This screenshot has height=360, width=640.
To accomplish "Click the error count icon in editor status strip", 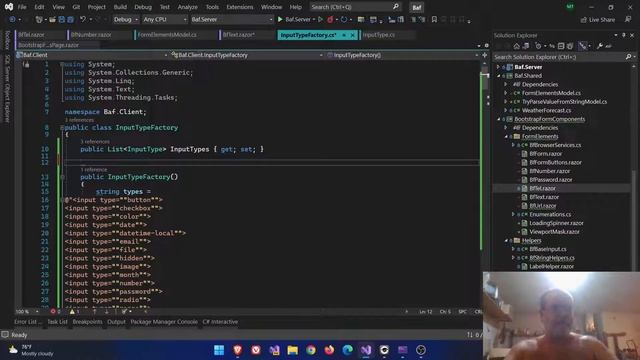I will (53, 311).
